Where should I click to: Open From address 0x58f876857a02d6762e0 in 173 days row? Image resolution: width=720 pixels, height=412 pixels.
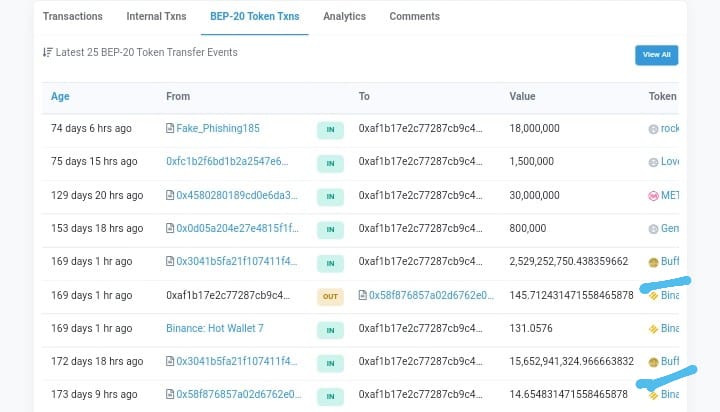(x=239, y=394)
